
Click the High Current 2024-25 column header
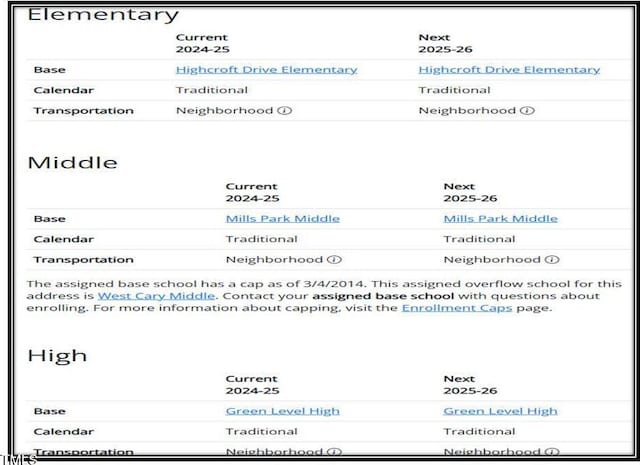[x=252, y=385]
